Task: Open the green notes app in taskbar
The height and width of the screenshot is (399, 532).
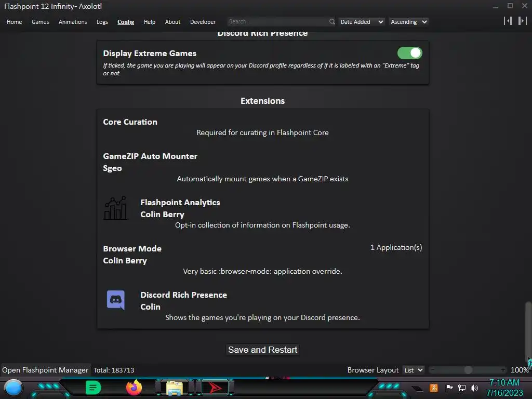Action: coord(94,388)
